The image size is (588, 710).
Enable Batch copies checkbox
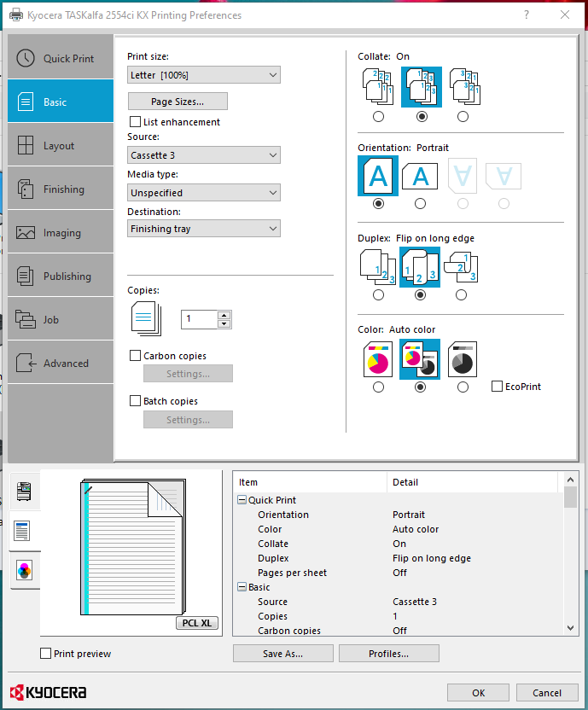tap(135, 401)
